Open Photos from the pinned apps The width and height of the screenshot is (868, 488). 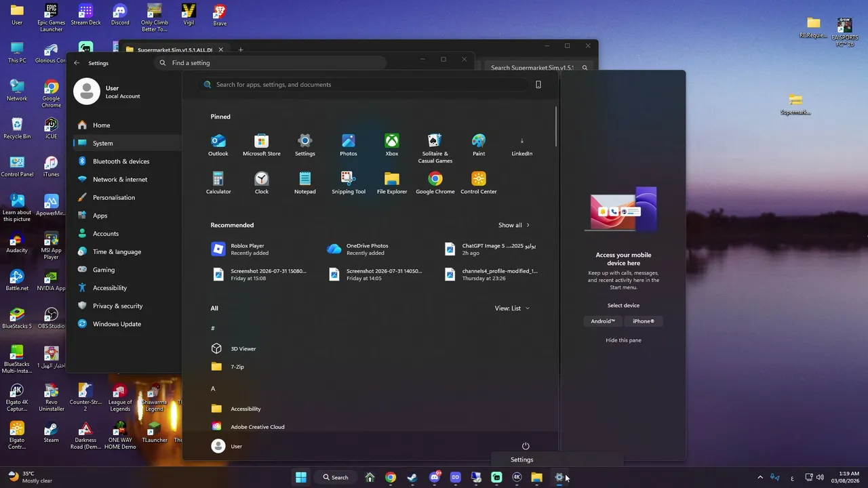[x=348, y=145]
